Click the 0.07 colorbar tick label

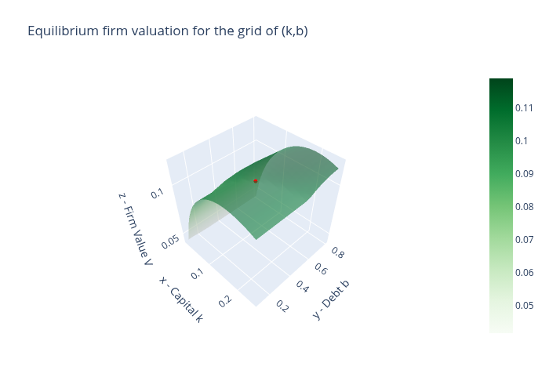coord(525,240)
